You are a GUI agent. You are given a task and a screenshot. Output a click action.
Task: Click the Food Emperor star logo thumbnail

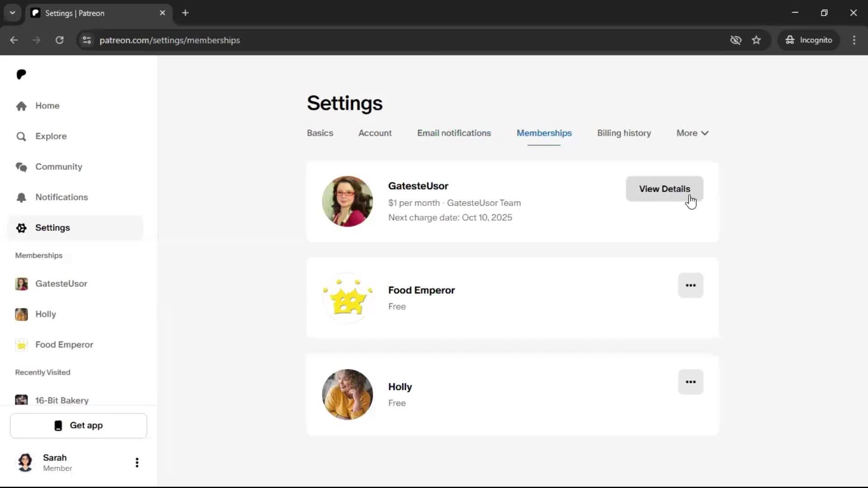[347, 298]
